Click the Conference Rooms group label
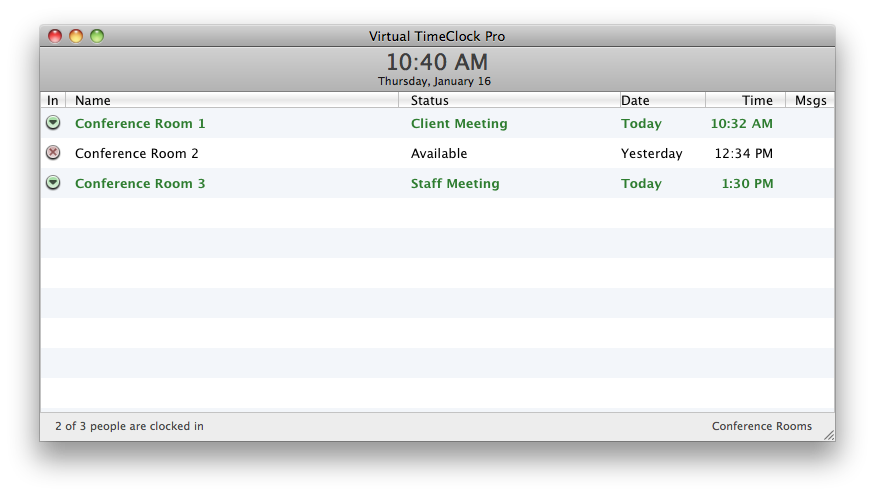 coord(762,426)
